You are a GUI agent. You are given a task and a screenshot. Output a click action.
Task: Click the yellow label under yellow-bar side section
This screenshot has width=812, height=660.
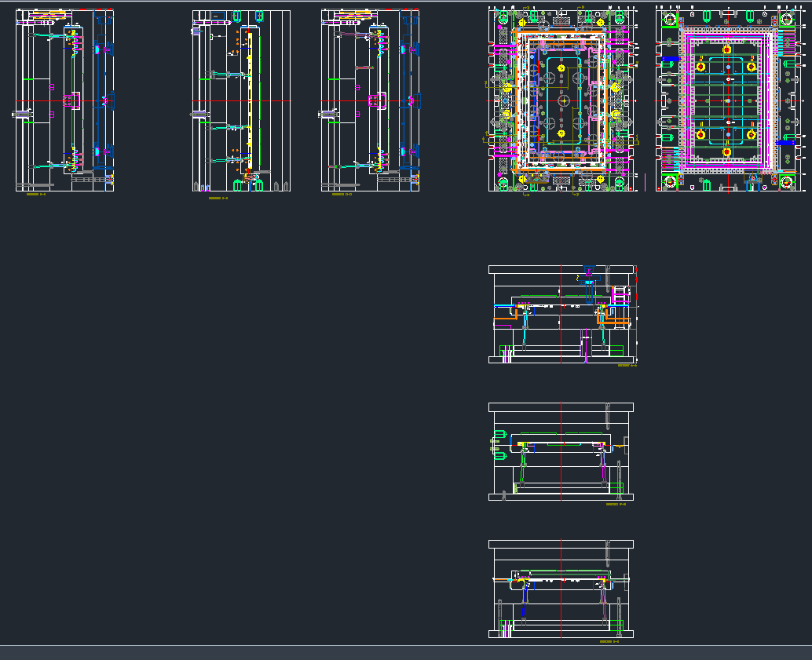coord(218,199)
